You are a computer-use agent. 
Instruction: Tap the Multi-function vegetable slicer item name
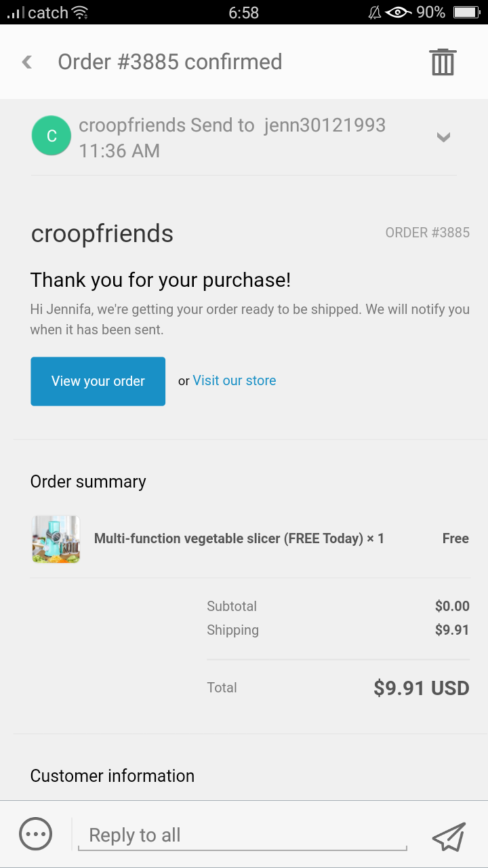pos(239,538)
